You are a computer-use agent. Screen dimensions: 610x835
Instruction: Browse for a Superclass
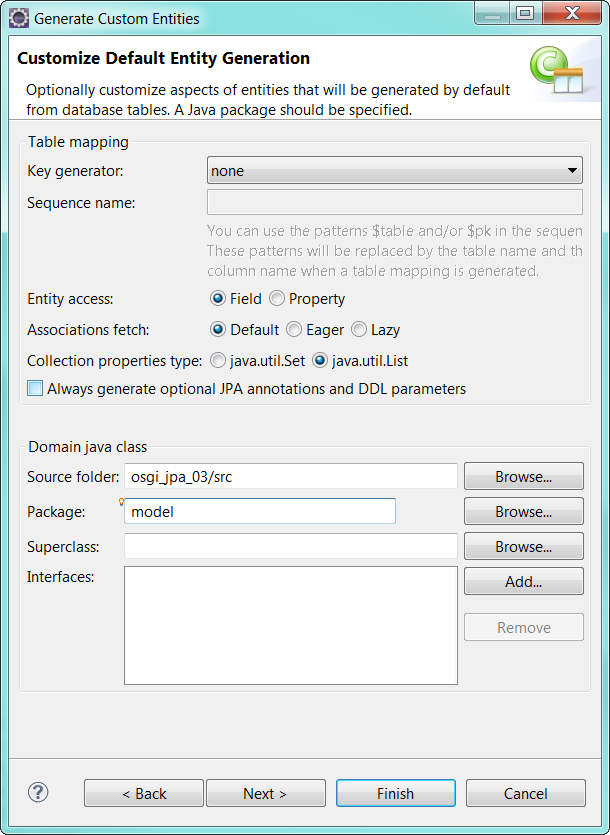tap(523, 547)
